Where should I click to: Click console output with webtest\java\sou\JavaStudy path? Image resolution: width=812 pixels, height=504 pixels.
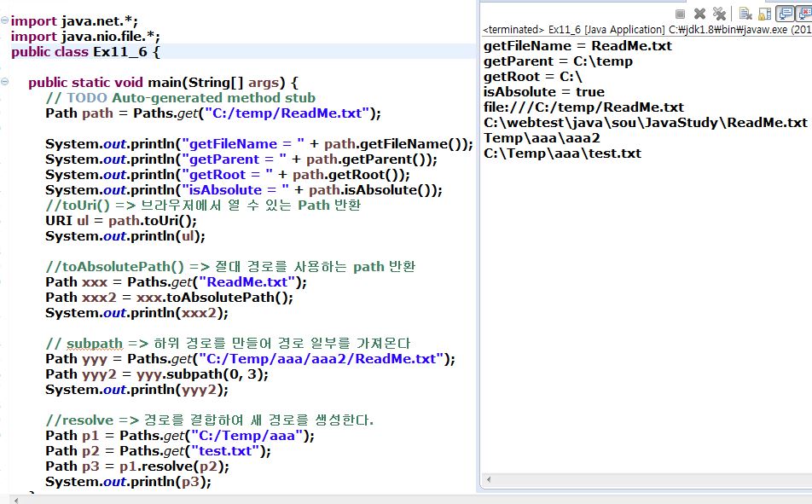[645, 123]
